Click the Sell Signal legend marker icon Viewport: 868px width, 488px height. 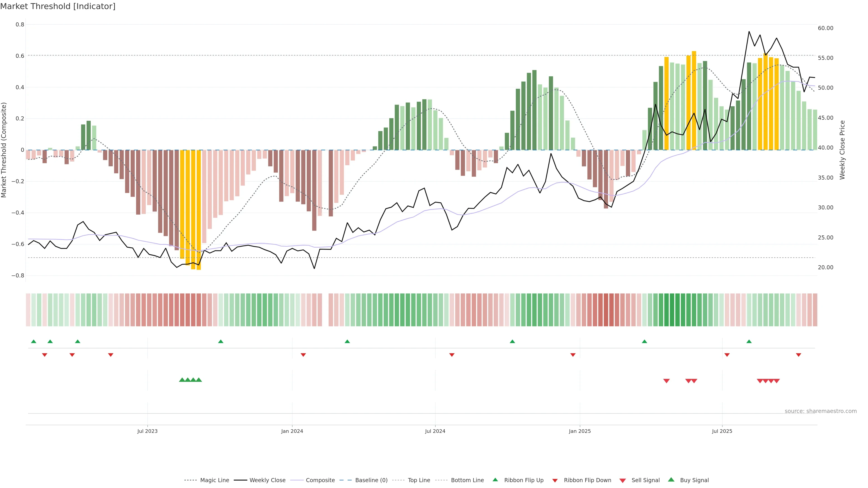[623, 480]
